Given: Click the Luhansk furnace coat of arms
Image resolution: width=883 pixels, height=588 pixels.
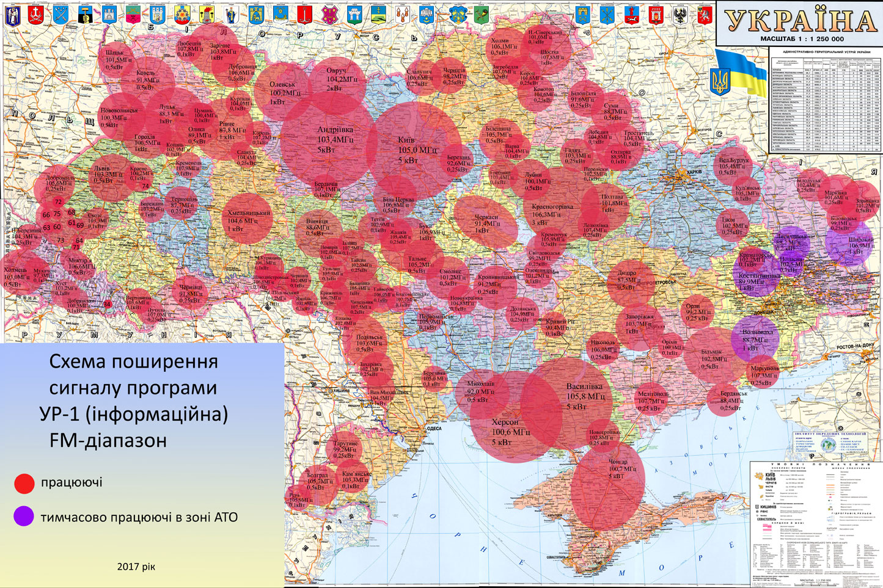Looking at the screenshot, I should tap(207, 15).
